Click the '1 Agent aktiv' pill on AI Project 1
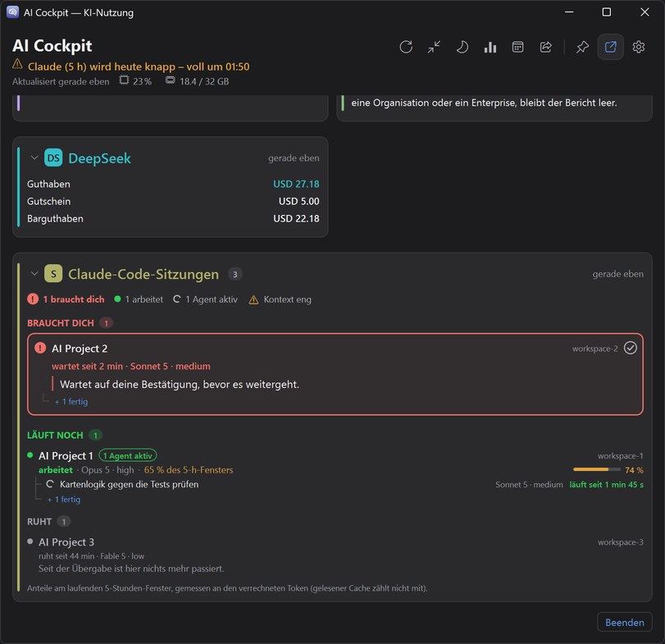Image resolution: width=665 pixels, height=644 pixels. [128, 455]
